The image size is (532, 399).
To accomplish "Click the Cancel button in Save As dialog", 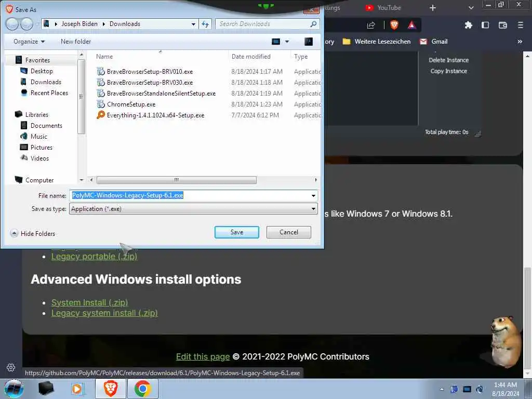I will tap(288, 232).
